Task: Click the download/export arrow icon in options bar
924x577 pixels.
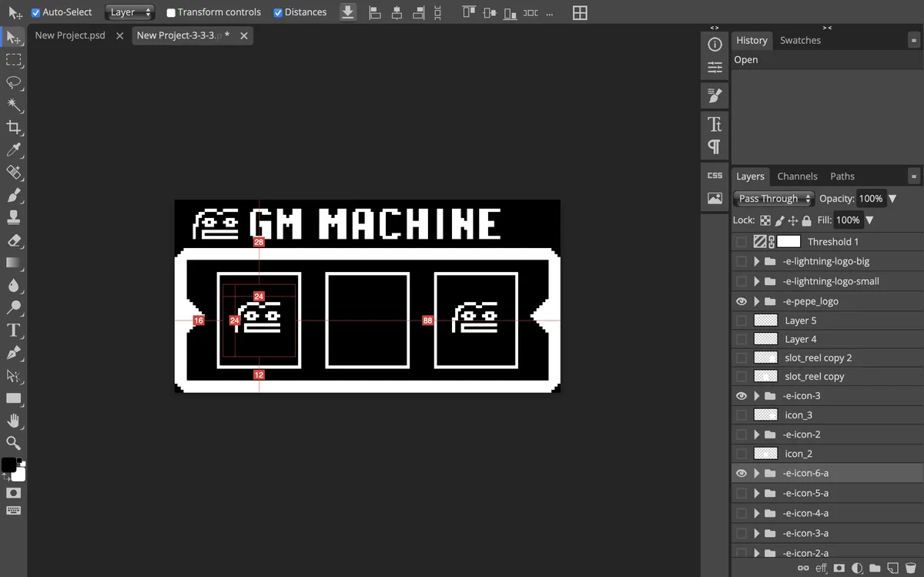Action: [348, 12]
